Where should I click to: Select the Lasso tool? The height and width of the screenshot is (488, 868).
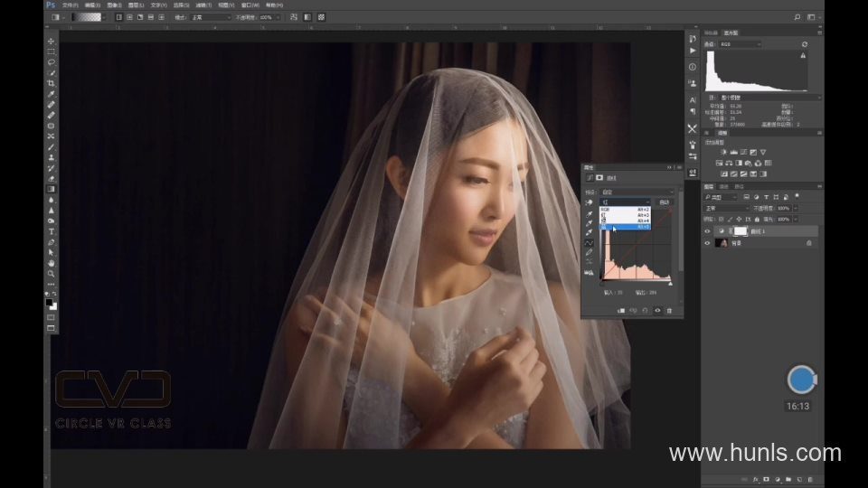51,62
